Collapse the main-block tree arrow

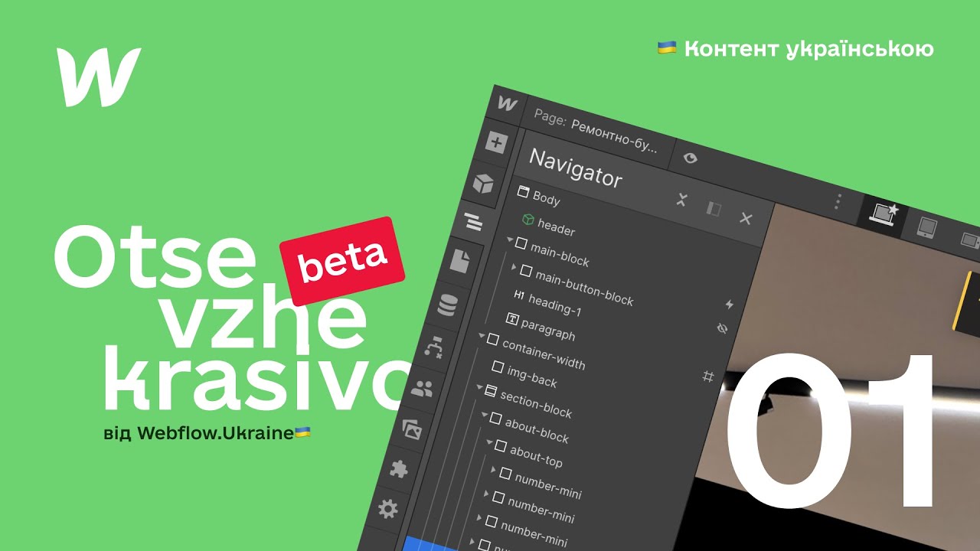coord(511,239)
